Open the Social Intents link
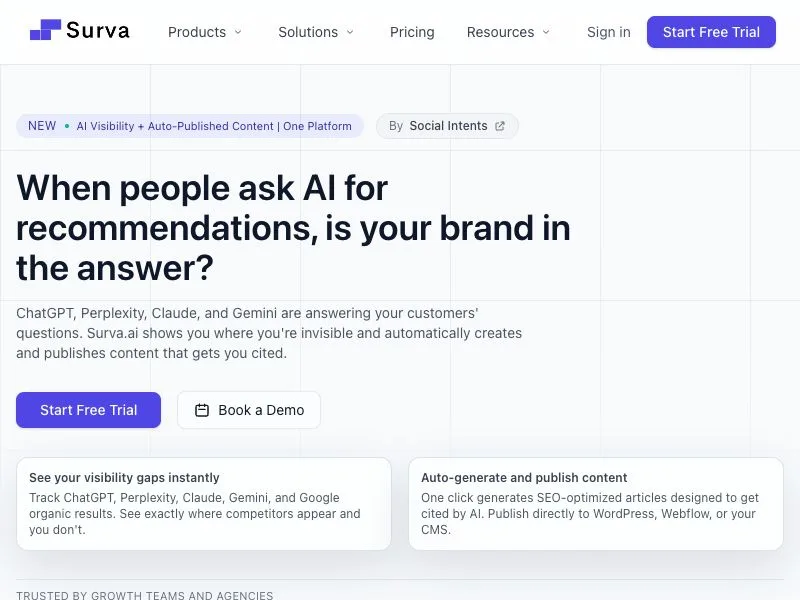Screen dimensions: 800x600 click(447, 126)
